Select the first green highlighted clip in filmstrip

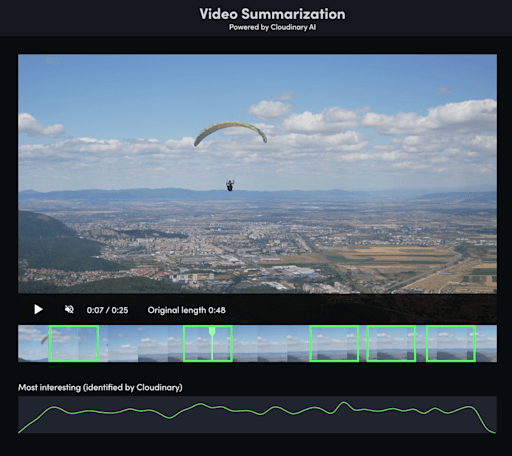(74, 344)
